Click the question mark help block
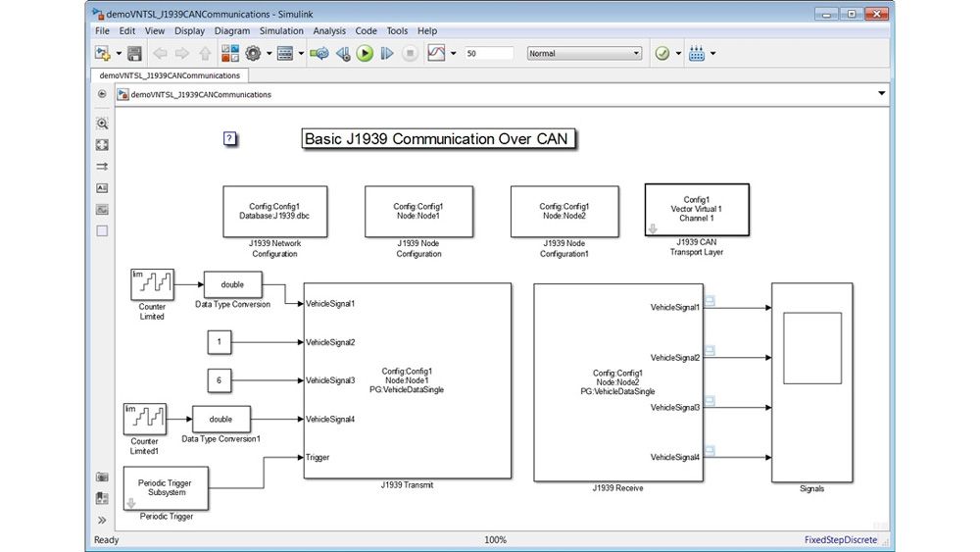Image resolution: width=980 pixels, height=552 pixels. [x=229, y=139]
